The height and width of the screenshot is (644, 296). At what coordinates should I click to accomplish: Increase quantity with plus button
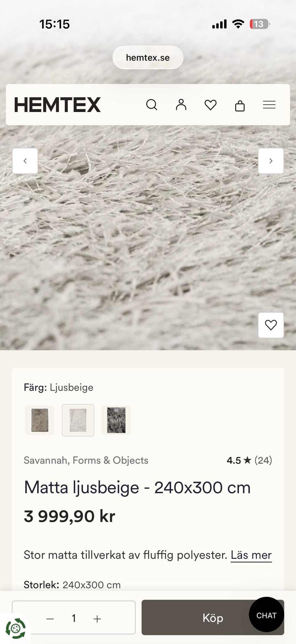[x=97, y=619]
